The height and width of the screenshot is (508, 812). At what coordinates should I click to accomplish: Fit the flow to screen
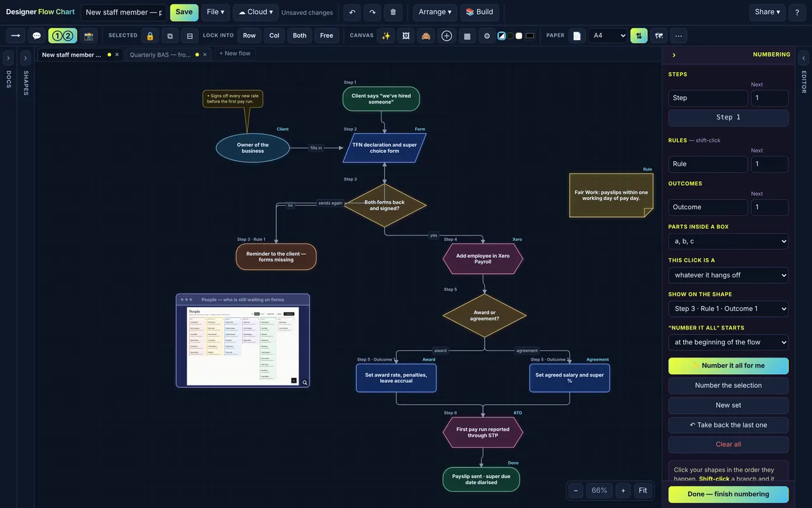tap(643, 490)
